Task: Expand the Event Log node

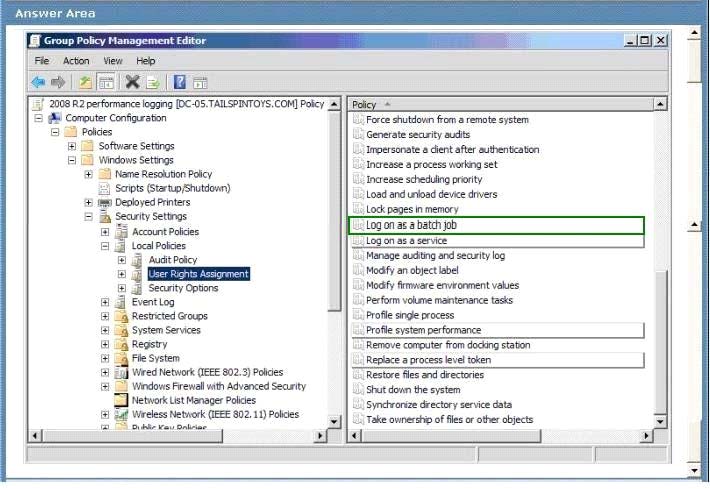Action: coord(105,302)
